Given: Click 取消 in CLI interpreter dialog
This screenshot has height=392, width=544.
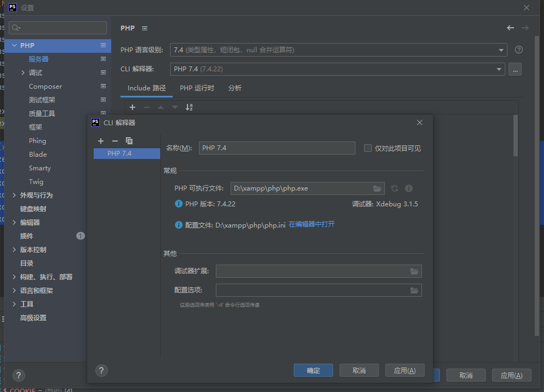Looking at the screenshot, I should [359, 371].
